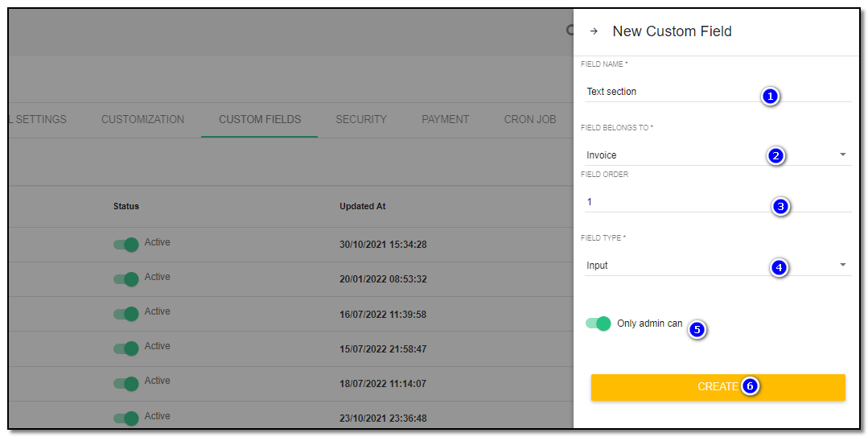
Task: Open the Field Belongs To Invoice dropdown
Action: 718,155
